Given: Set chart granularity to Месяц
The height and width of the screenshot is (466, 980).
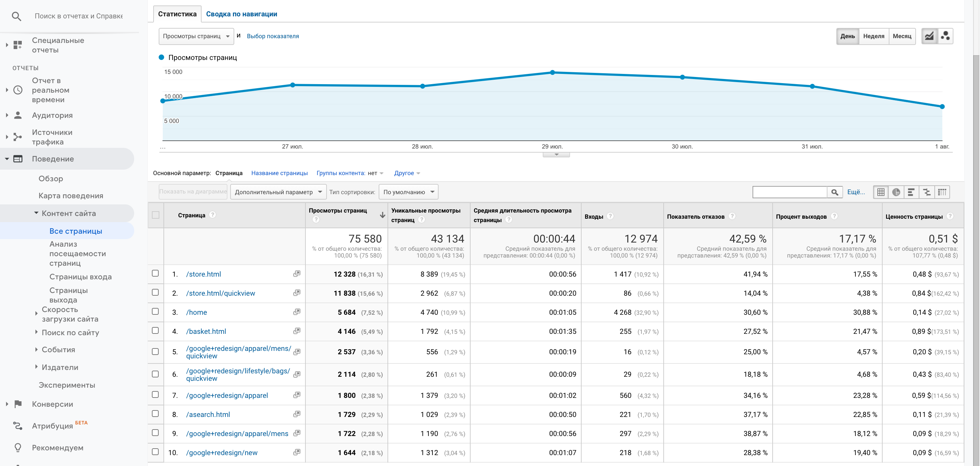Looking at the screenshot, I should (x=902, y=36).
